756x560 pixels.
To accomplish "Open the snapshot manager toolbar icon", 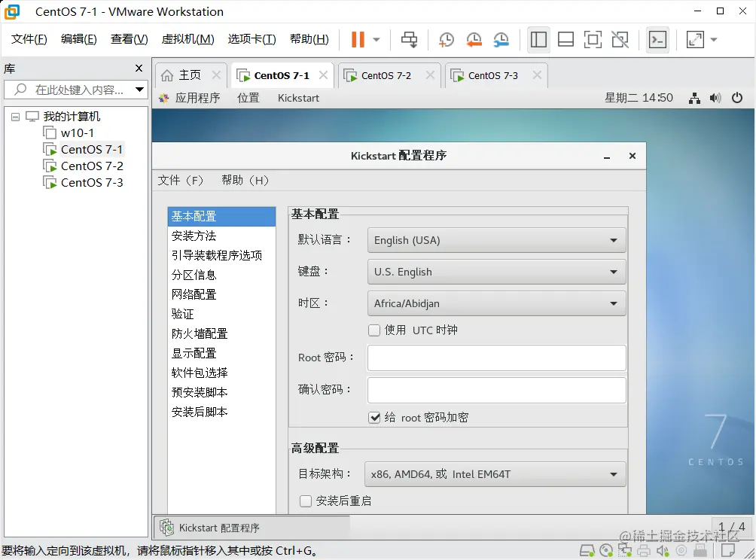I will pyautogui.click(x=501, y=40).
